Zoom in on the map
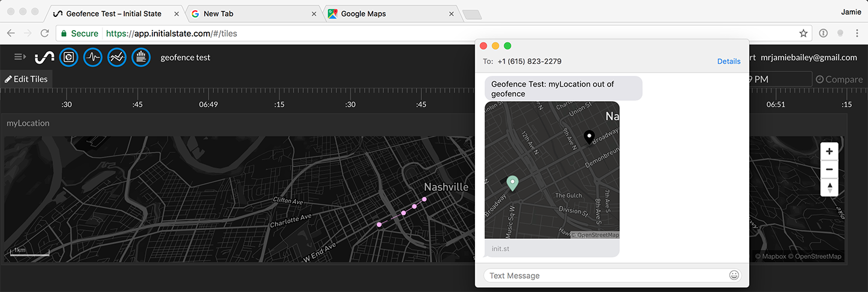The height and width of the screenshot is (292, 868). [x=829, y=151]
